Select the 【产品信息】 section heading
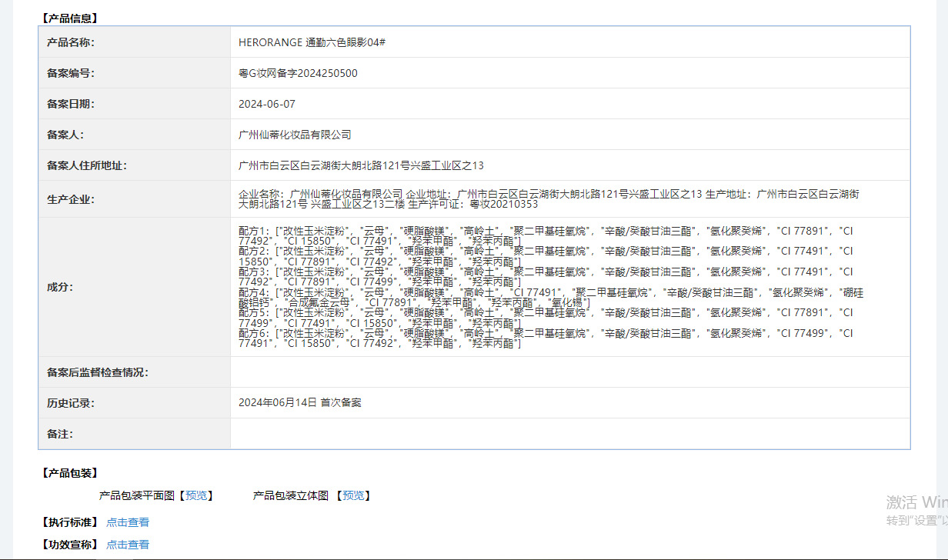The image size is (948, 560). (x=70, y=18)
